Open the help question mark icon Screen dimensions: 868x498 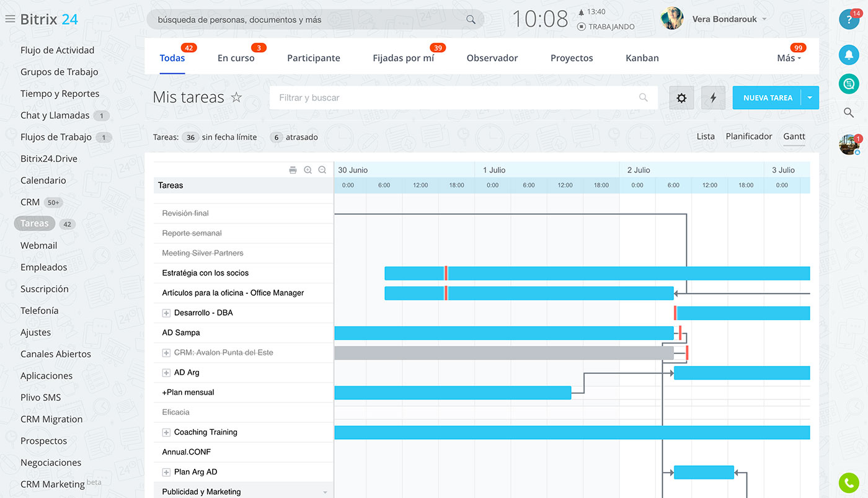click(x=848, y=20)
